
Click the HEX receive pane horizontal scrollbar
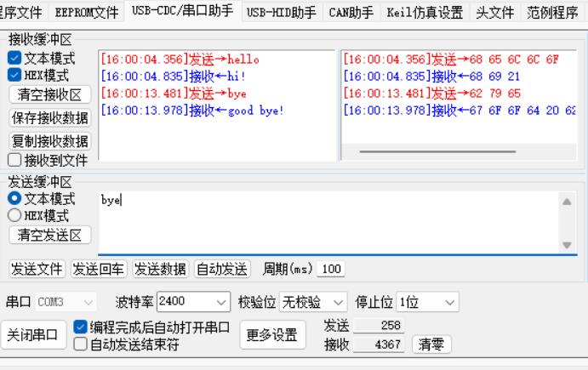click(x=437, y=151)
